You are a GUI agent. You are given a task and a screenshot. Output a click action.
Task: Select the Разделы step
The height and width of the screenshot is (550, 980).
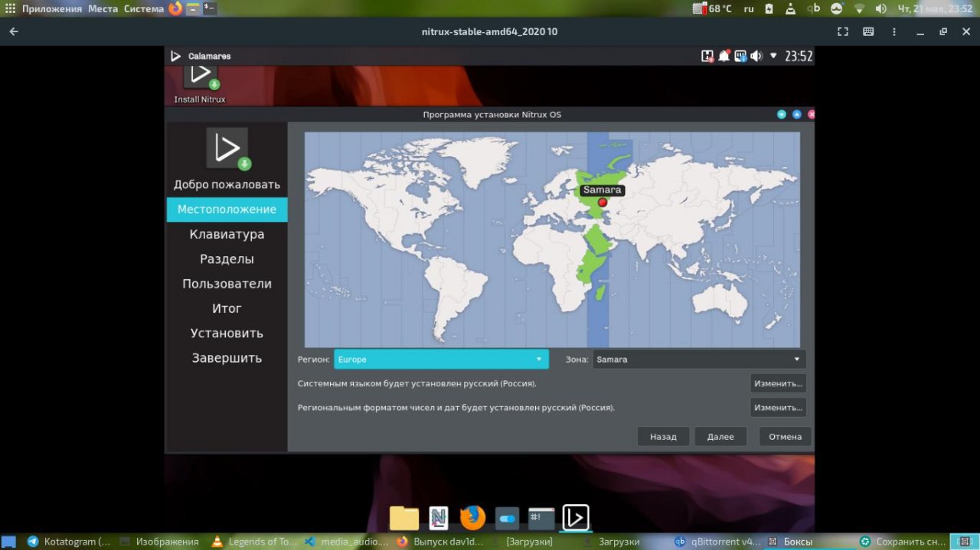pos(227,259)
